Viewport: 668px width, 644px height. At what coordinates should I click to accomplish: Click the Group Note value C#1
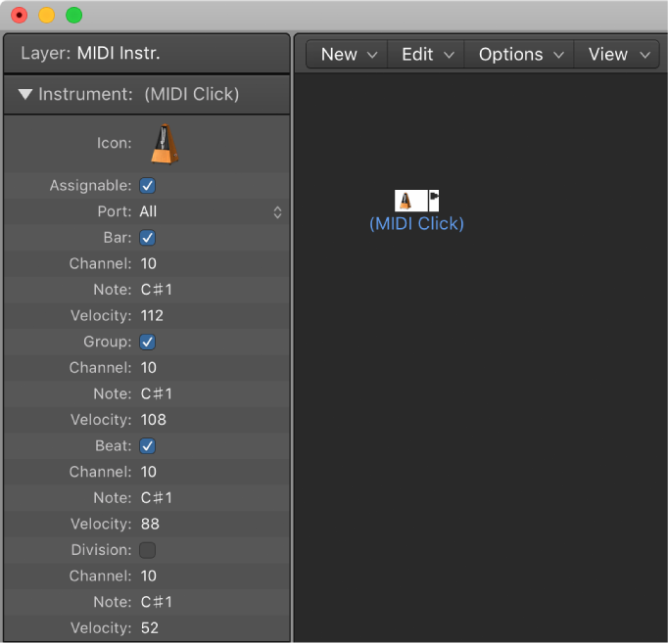pyautogui.click(x=157, y=394)
